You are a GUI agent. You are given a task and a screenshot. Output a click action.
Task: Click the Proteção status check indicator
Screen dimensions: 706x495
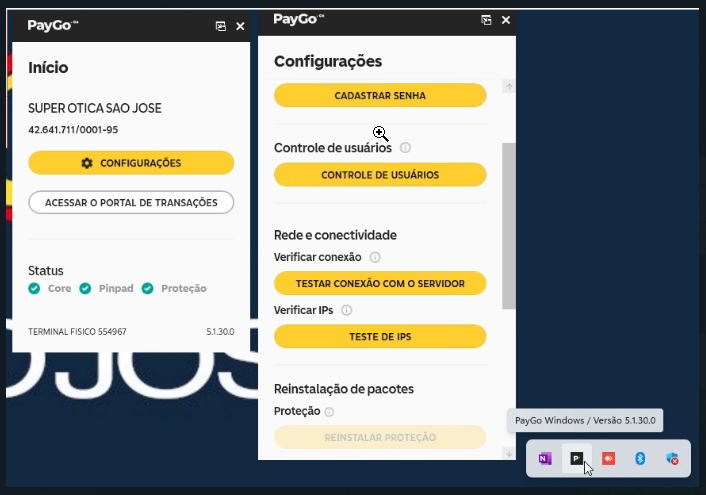click(147, 288)
